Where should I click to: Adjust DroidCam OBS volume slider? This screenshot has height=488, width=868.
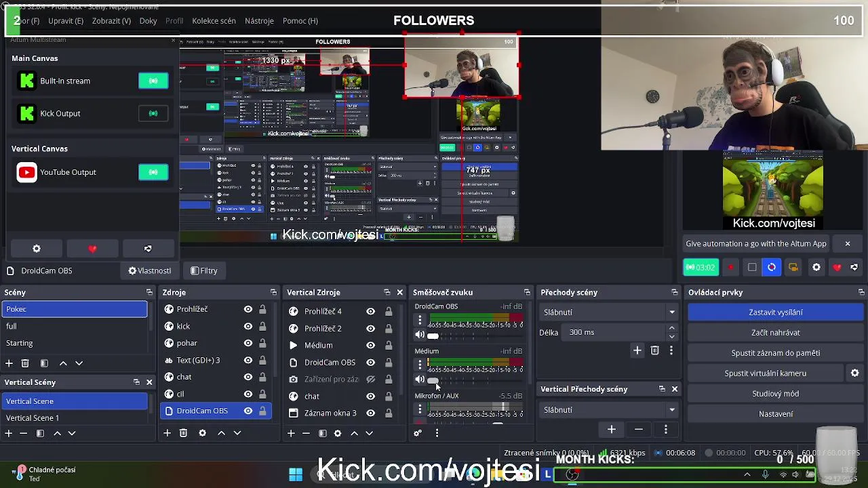click(x=433, y=335)
